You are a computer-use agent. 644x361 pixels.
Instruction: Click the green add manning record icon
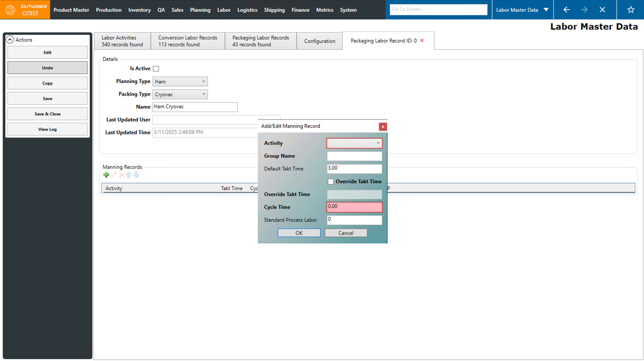pyautogui.click(x=106, y=175)
